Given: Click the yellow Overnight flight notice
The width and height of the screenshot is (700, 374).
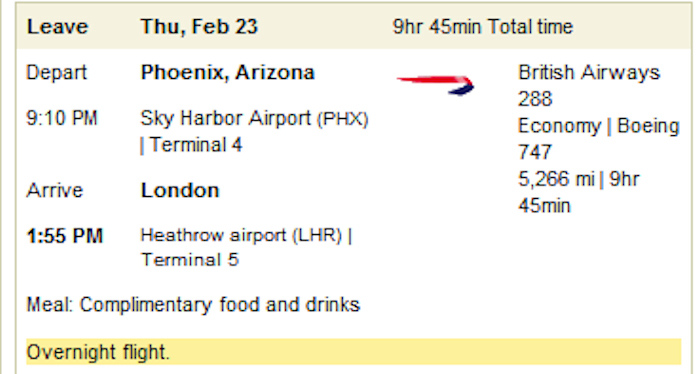Looking at the screenshot, I should tap(354, 352).
